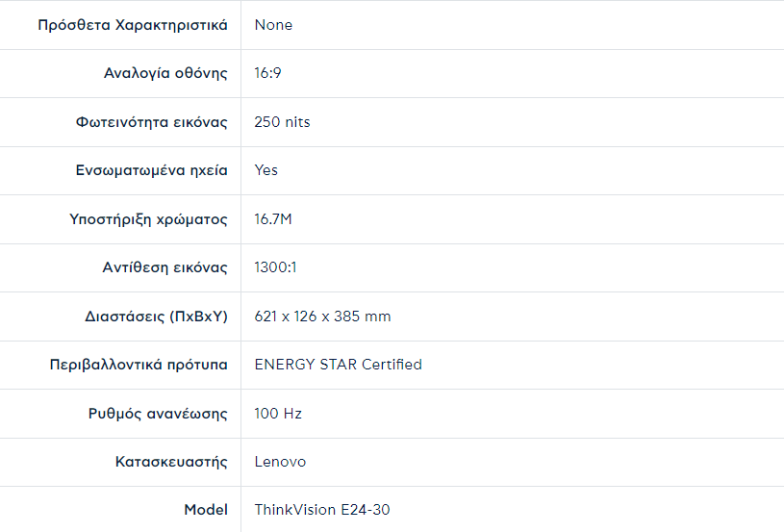784x532 pixels.
Task: Select the '16.7M' color support value
Action: pyautogui.click(x=273, y=219)
